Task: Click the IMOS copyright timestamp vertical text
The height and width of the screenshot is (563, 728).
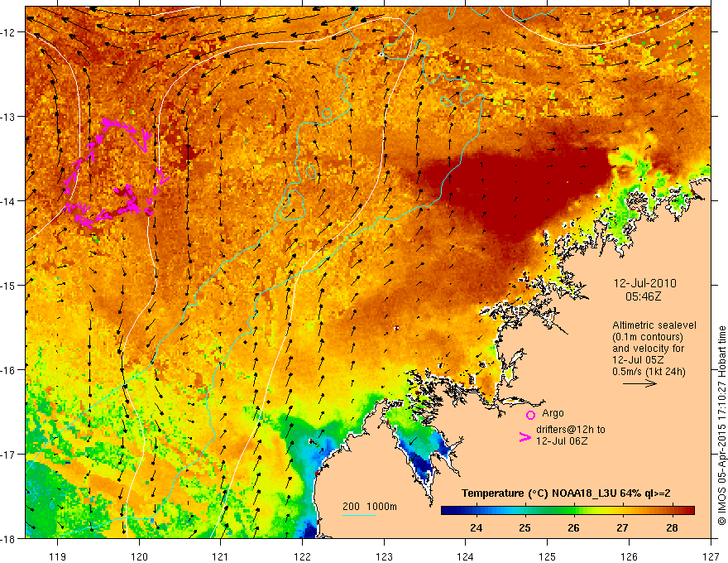Action: click(721, 426)
